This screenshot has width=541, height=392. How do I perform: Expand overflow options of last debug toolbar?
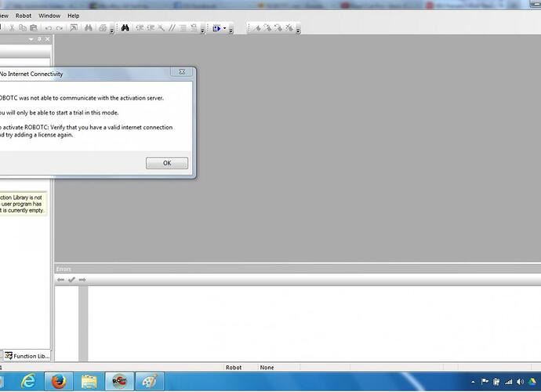click(298, 31)
